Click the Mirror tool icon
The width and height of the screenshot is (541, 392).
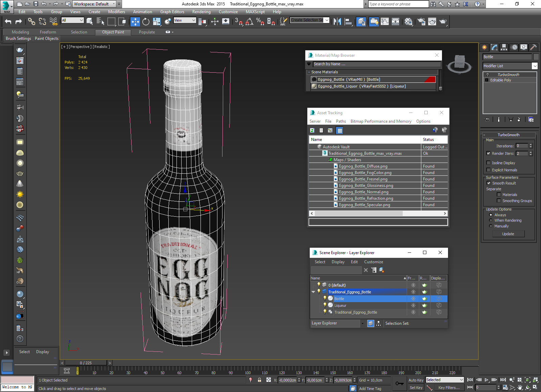337,22
